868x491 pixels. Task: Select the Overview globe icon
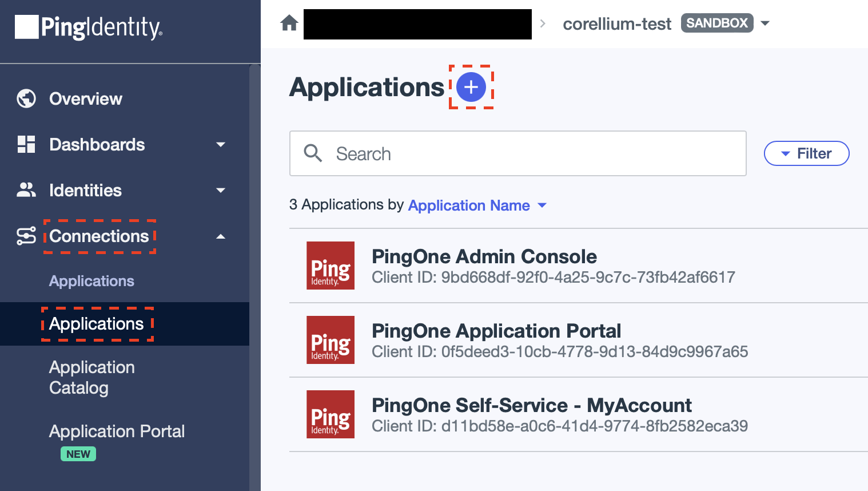tap(25, 98)
